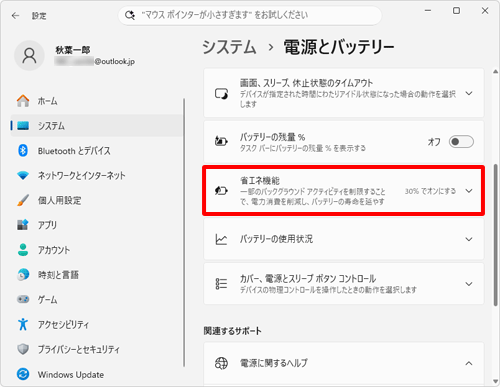Click the Wi-Fi network icon in sidebar
Screen dimensions: 500x387
pyautogui.click(x=23, y=175)
